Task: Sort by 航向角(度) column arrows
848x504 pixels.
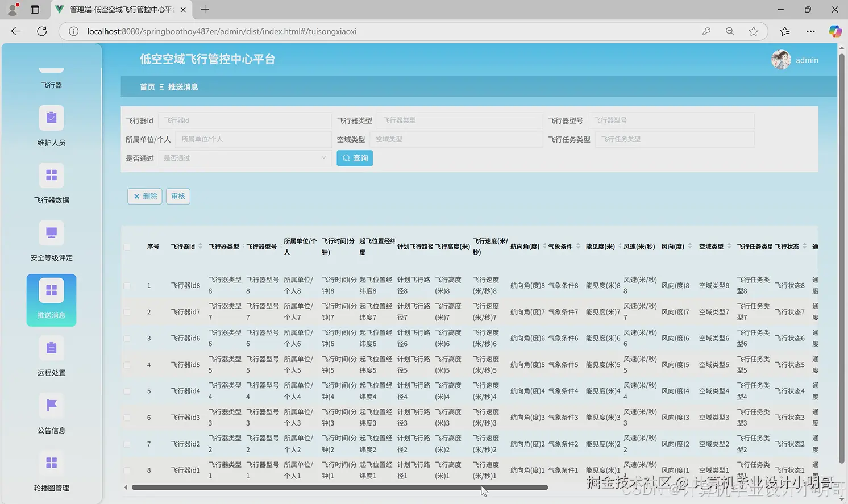Action: [544, 246]
